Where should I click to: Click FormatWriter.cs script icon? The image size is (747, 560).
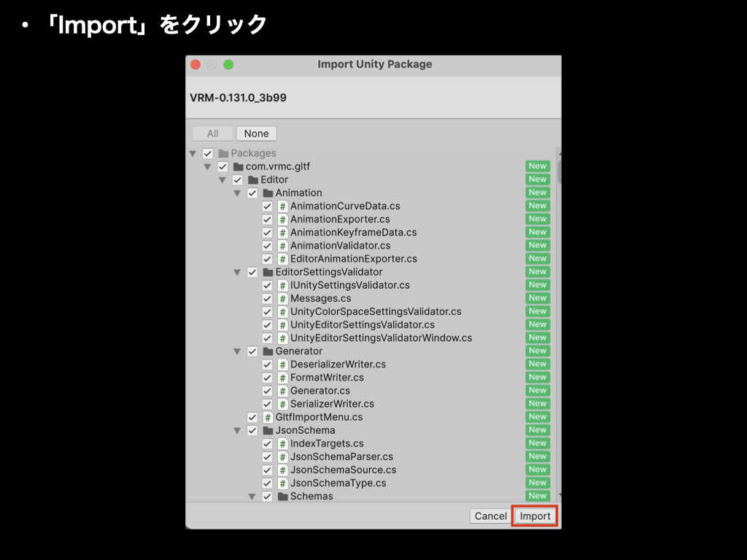[282, 378]
